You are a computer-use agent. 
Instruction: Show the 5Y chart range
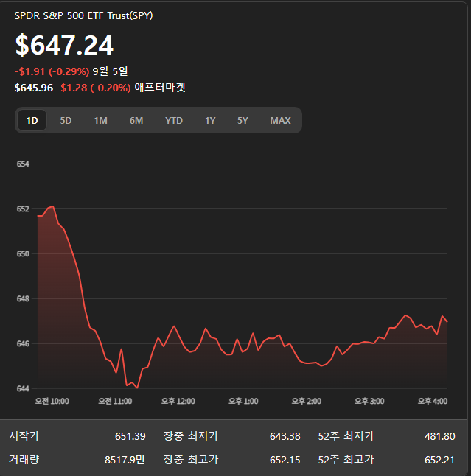[243, 121]
